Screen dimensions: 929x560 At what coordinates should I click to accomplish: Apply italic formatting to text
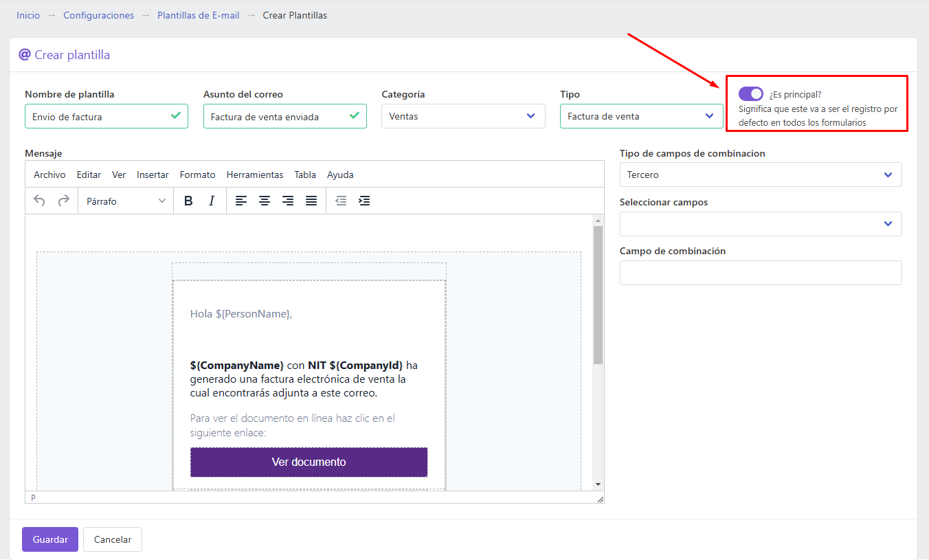(212, 201)
